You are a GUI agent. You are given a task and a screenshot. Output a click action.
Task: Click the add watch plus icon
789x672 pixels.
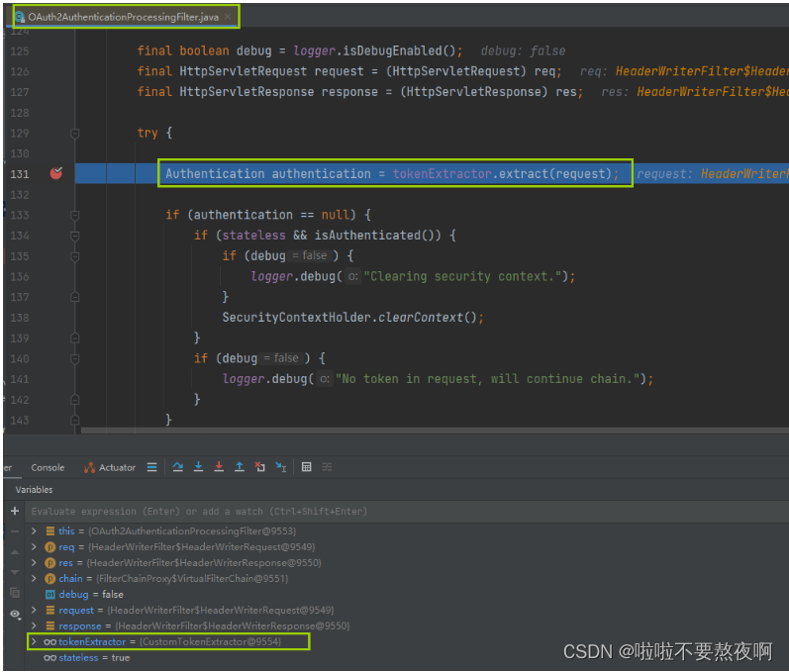point(14,512)
